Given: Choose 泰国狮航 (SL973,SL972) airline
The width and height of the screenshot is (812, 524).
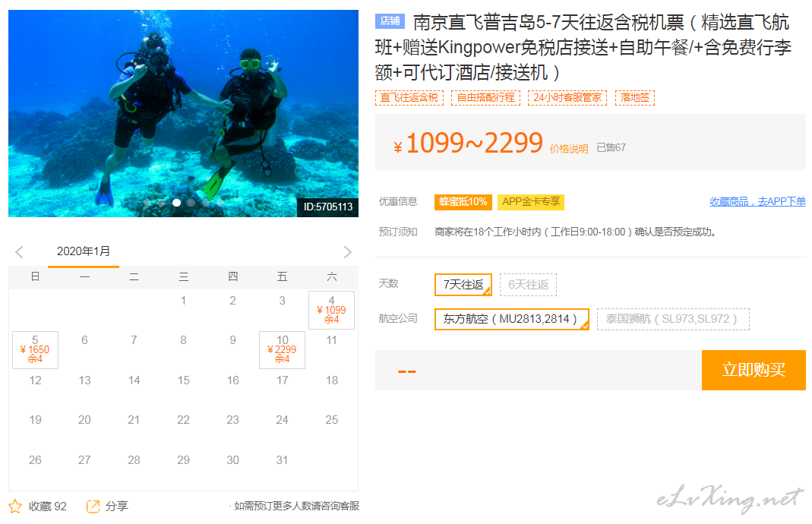Looking at the screenshot, I should (673, 319).
